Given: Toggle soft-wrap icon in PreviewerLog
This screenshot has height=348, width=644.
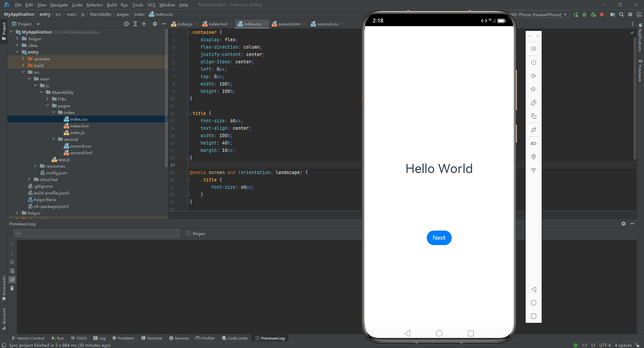Looking at the screenshot, I should pos(12,271).
